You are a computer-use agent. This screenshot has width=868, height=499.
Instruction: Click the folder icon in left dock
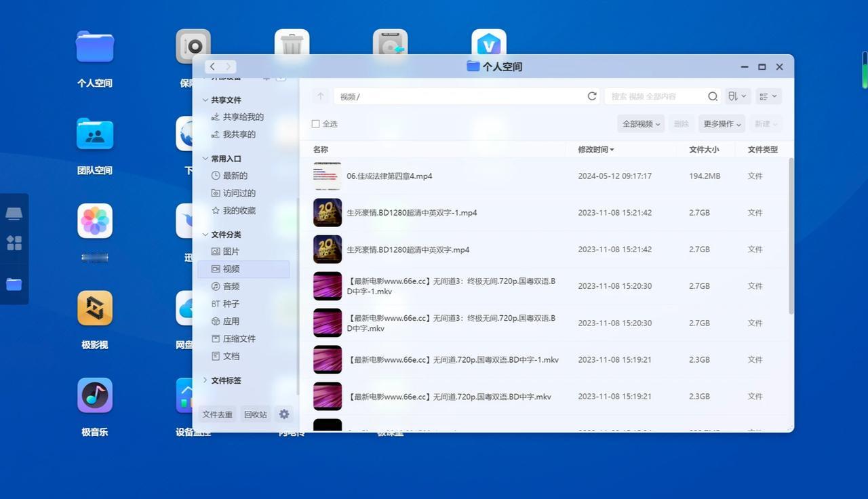pos(14,284)
